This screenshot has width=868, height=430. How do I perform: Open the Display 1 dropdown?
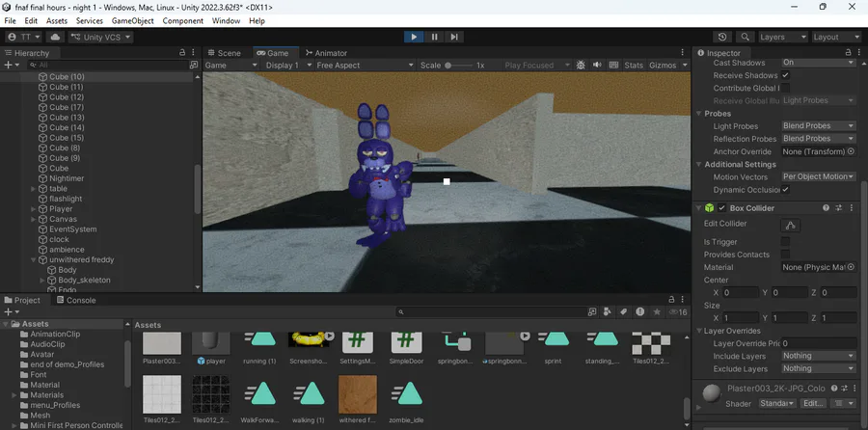pos(286,66)
